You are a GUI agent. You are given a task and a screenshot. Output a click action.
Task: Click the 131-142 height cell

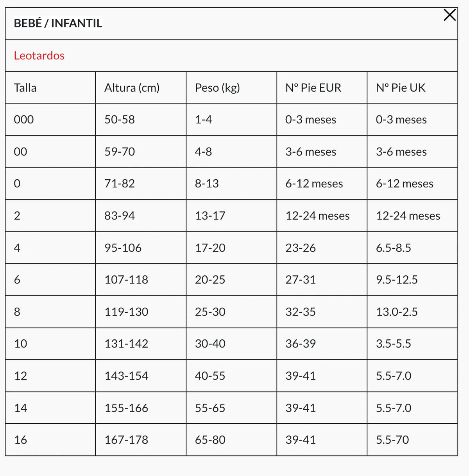point(126,344)
